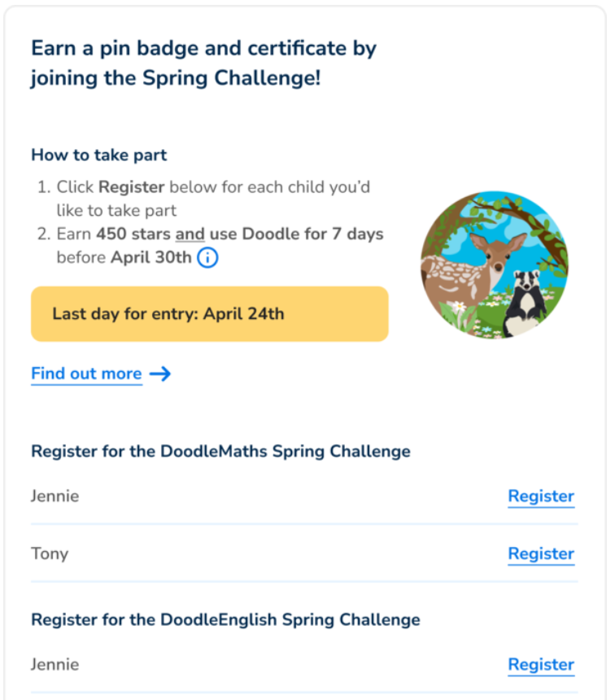Click the Earn a pin badge headline
The image size is (615, 700).
point(204,63)
